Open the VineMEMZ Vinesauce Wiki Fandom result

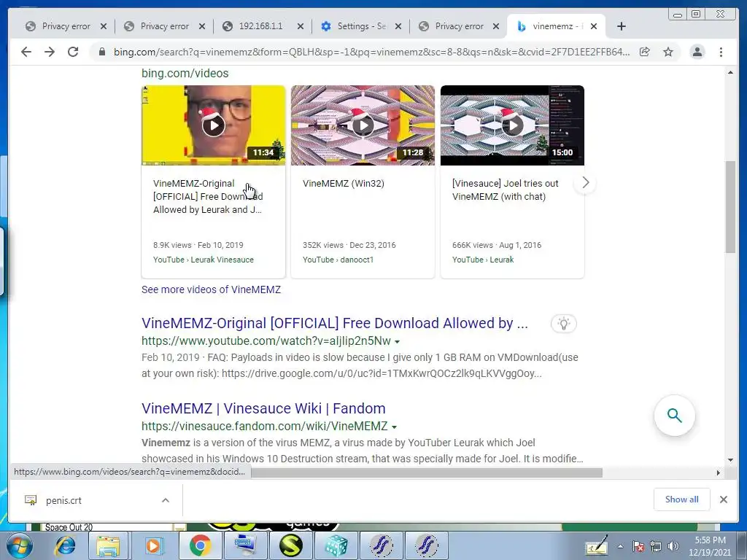(x=263, y=408)
